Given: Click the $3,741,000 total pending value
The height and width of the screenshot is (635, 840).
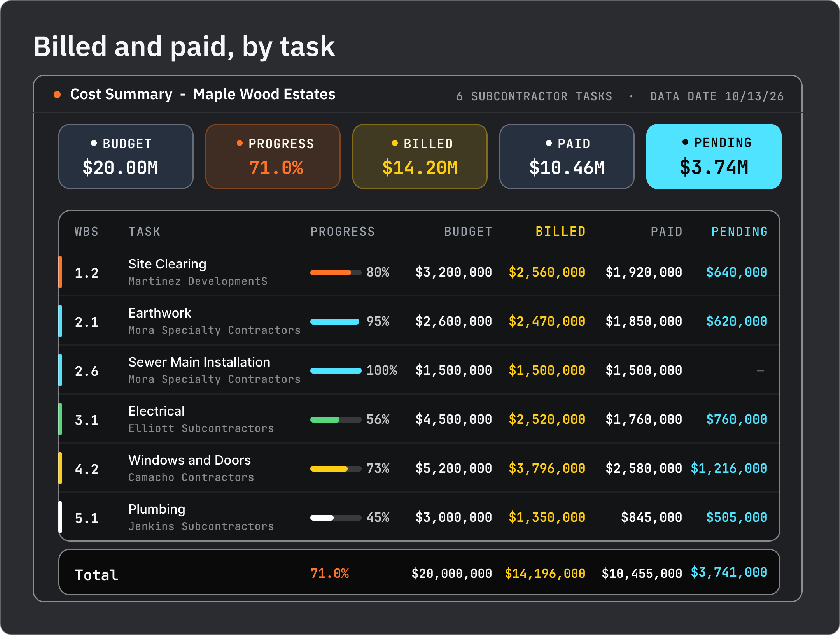Looking at the screenshot, I should point(729,572).
